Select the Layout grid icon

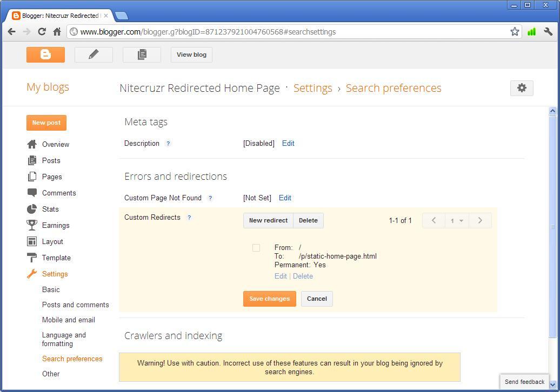pos(33,241)
